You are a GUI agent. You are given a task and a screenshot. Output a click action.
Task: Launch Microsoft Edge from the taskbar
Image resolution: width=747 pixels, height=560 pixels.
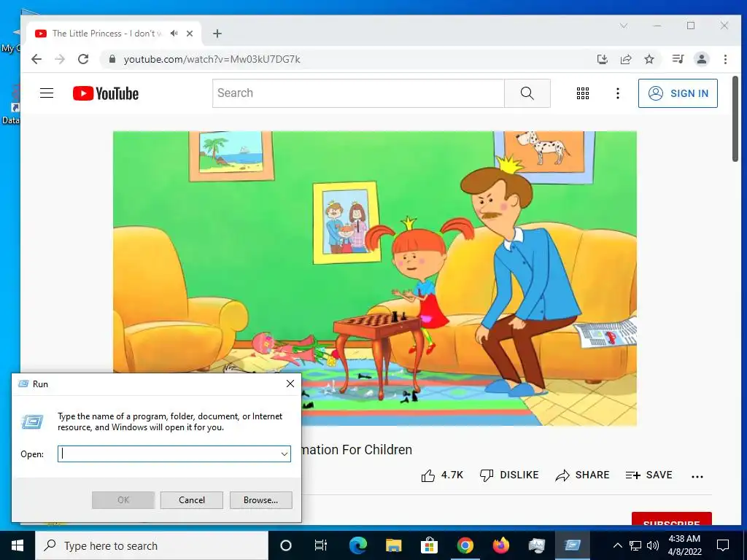point(357,545)
